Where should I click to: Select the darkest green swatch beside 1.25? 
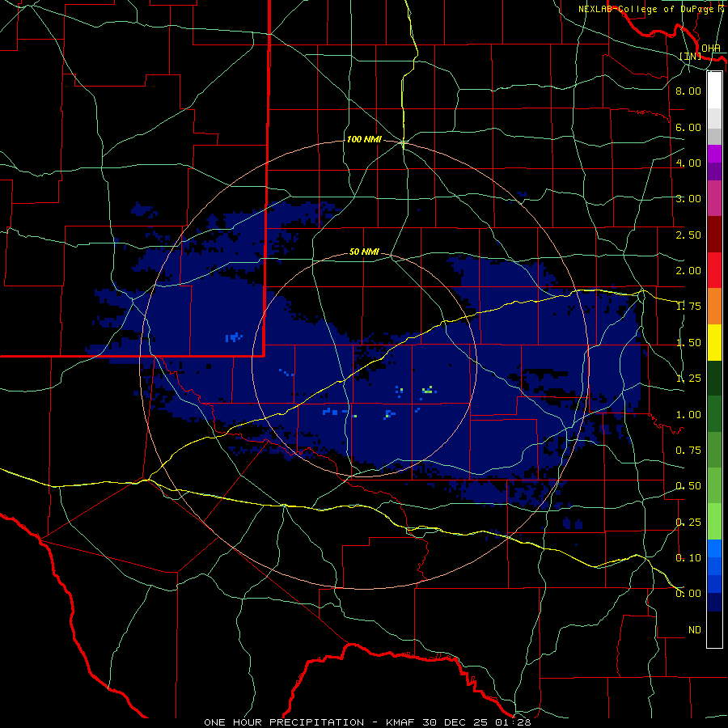click(714, 378)
